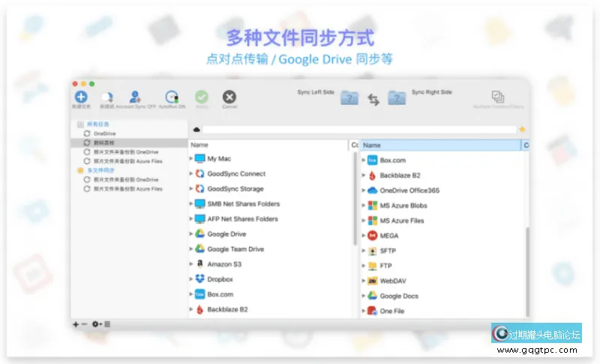Screen dimensions: 600x364
Task: Click the minus button below the job list
Action: pyautogui.click(x=84, y=324)
